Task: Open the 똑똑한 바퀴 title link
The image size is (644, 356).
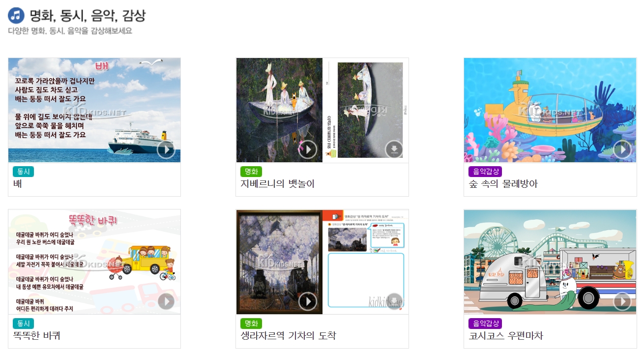Action: [x=37, y=336]
